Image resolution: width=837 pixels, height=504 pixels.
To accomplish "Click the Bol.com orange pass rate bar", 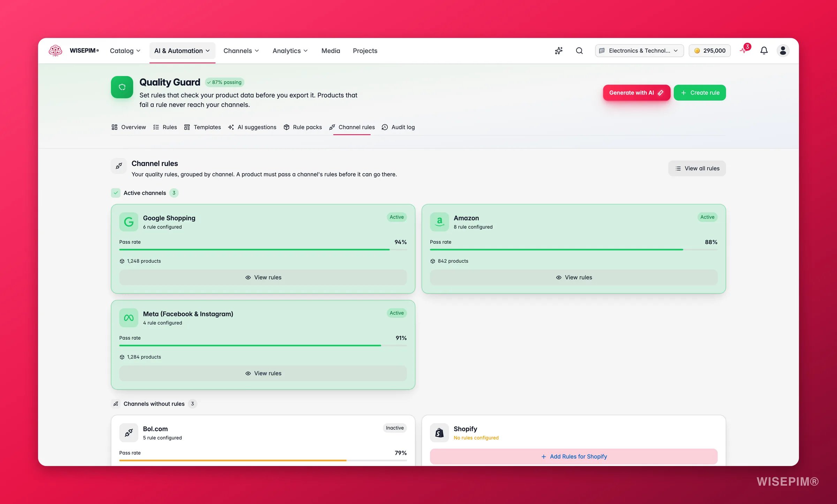I will (x=263, y=461).
